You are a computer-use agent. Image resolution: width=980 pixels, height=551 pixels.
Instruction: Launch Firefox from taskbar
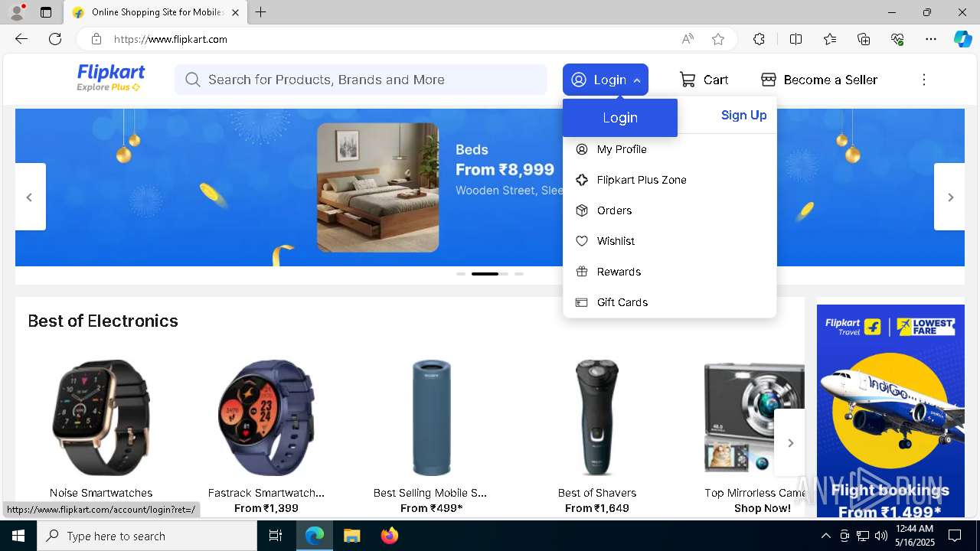click(x=389, y=536)
